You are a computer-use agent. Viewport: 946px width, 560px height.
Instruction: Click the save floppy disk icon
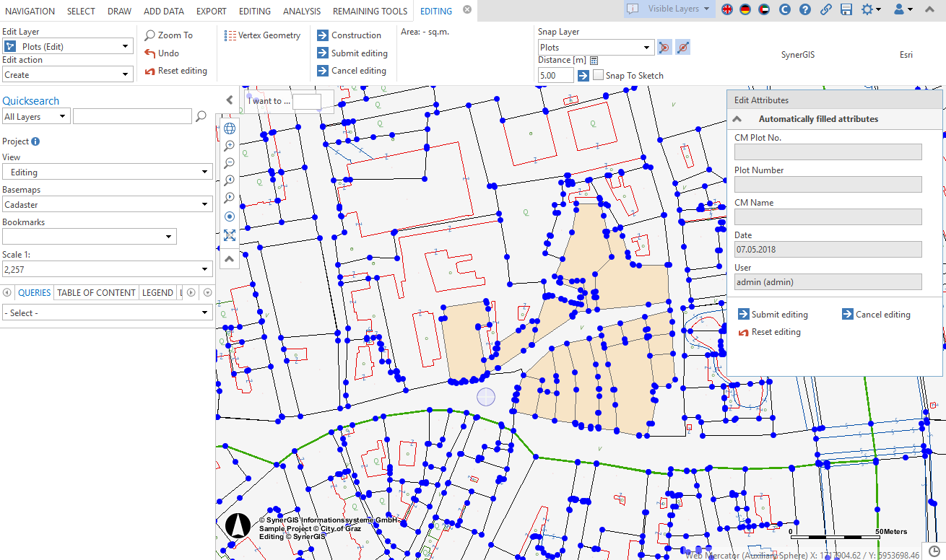[846, 9]
